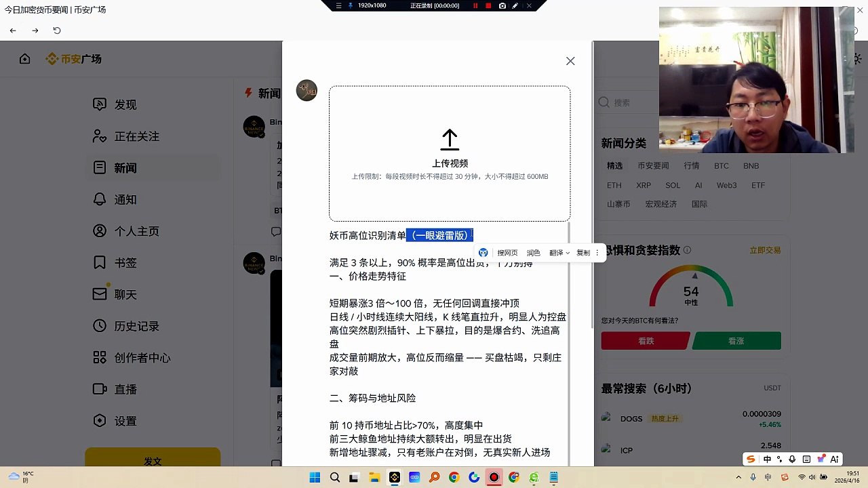Open Chat (聊天) in sidebar

pyautogui.click(x=115, y=294)
